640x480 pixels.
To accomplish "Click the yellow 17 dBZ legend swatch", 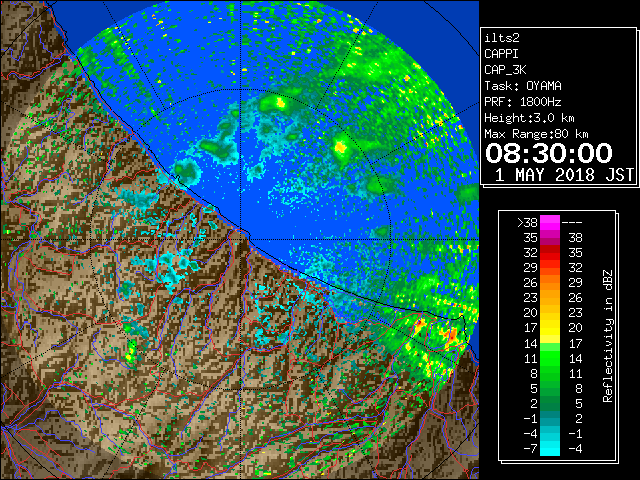I will pyautogui.click(x=550, y=328).
